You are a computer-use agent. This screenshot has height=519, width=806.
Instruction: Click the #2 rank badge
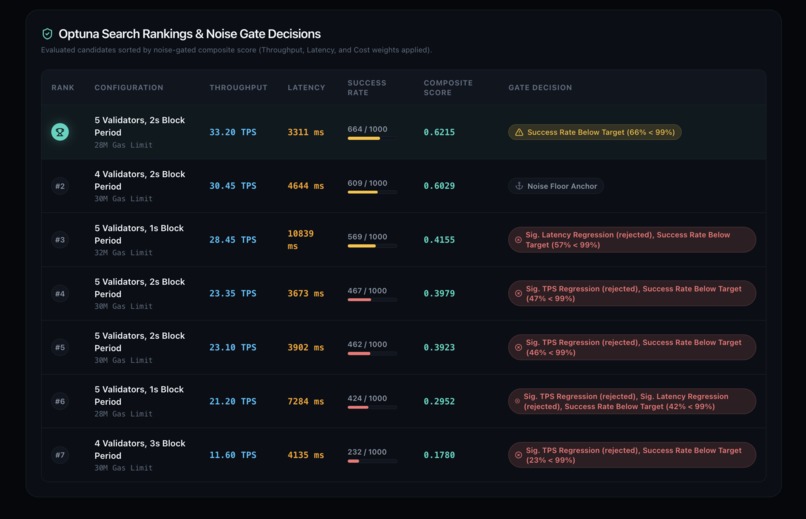tap(60, 186)
